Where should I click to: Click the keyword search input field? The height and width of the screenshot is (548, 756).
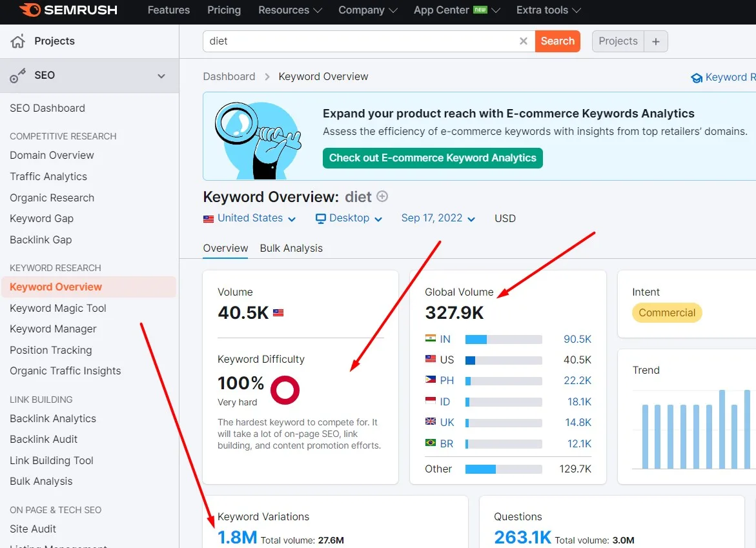362,41
